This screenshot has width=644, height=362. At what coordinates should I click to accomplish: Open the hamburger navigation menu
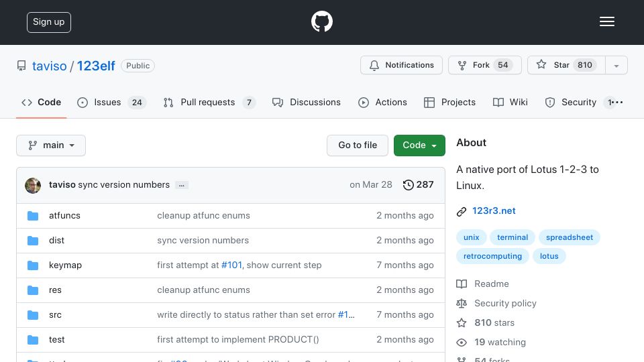coord(606,21)
